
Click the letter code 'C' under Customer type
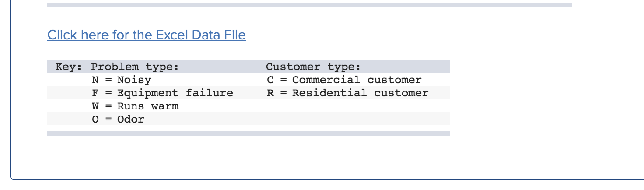click(x=270, y=80)
